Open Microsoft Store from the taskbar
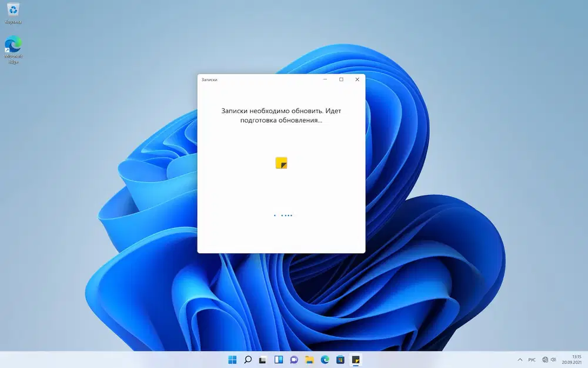Image resolution: width=588 pixels, height=368 pixels. tap(340, 360)
